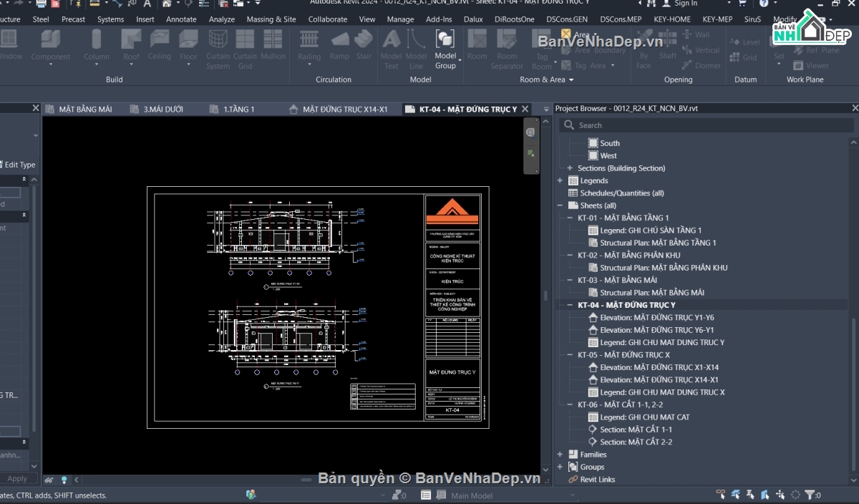Expand the Families tree node

(560, 455)
